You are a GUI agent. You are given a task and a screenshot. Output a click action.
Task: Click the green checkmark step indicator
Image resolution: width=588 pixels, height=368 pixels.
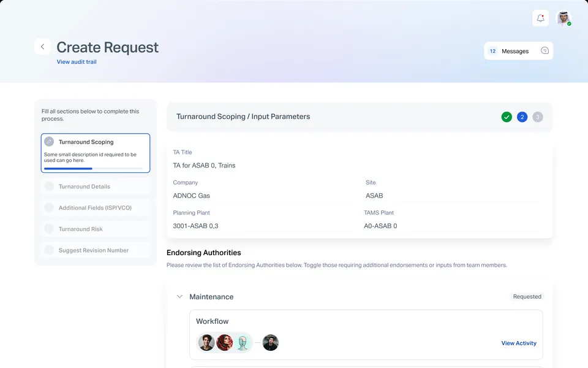coord(507,117)
